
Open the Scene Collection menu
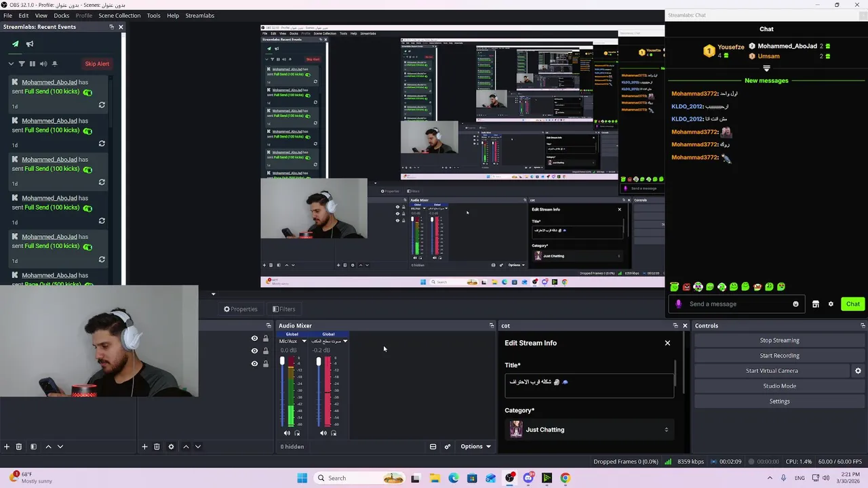119,16
